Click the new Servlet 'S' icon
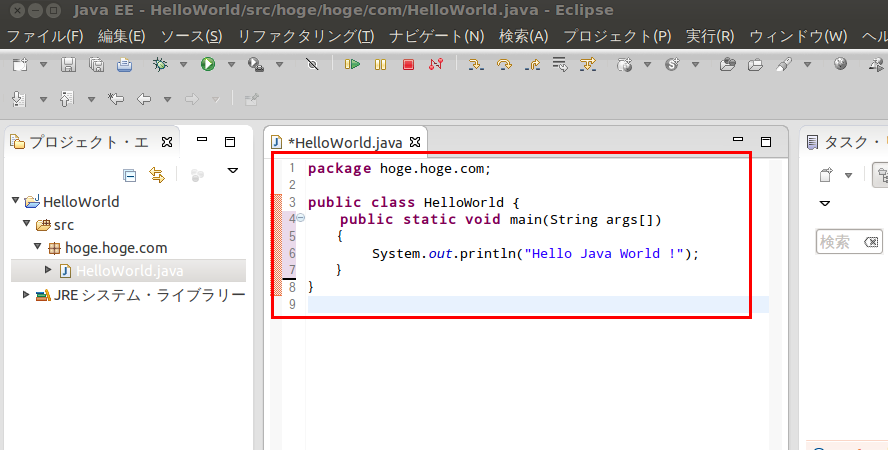The image size is (888, 450). (672, 65)
